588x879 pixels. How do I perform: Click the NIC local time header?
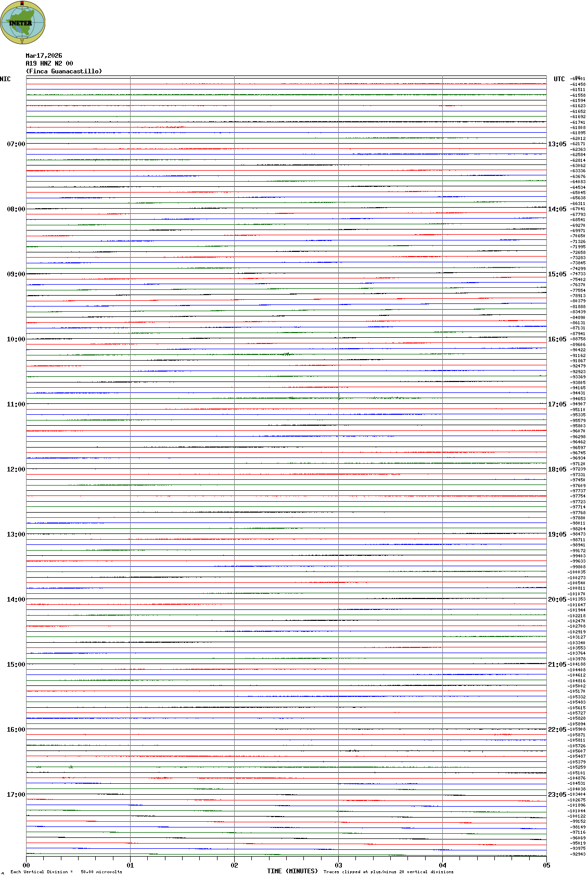click(5, 79)
